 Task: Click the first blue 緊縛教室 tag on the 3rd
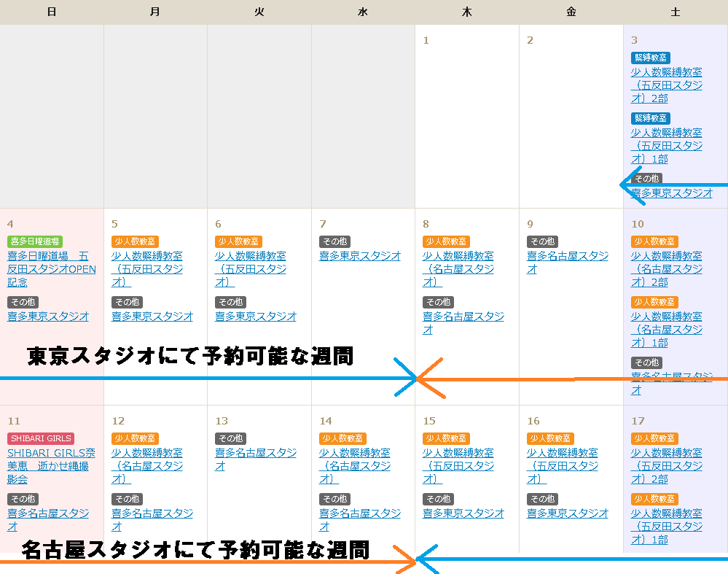click(x=651, y=58)
